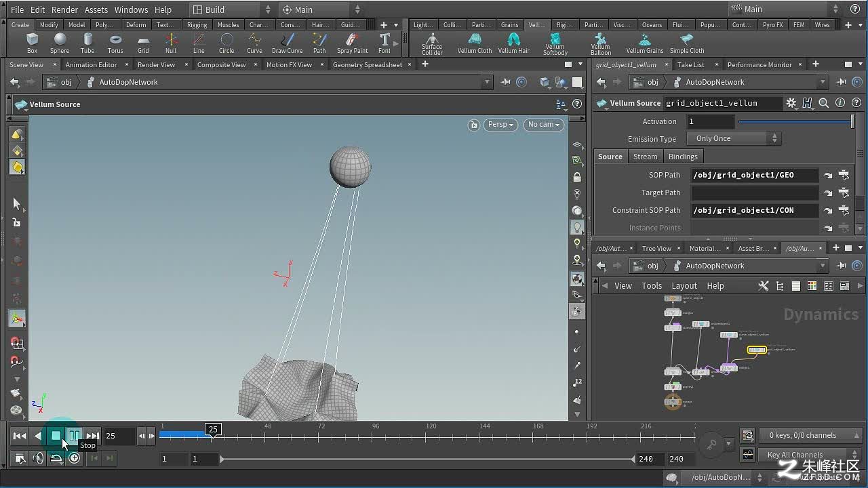
Task: Open the network editor Layout menu
Action: pyautogui.click(x=684, y=286)
